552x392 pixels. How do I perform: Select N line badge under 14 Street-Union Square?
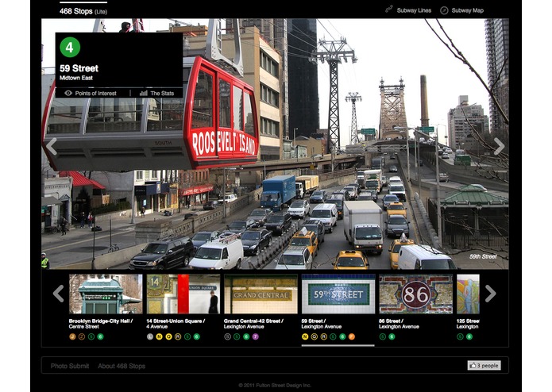click(x=159, y=336)
